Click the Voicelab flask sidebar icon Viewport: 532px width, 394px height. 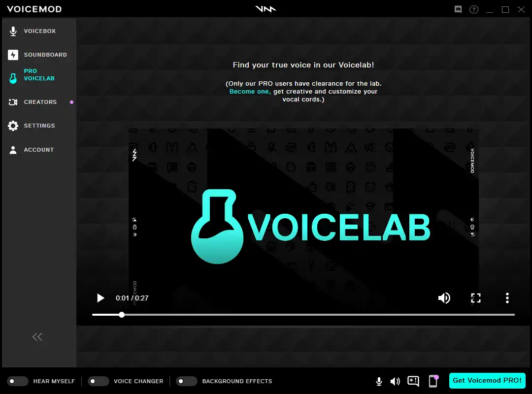click(x=13, y=78)
